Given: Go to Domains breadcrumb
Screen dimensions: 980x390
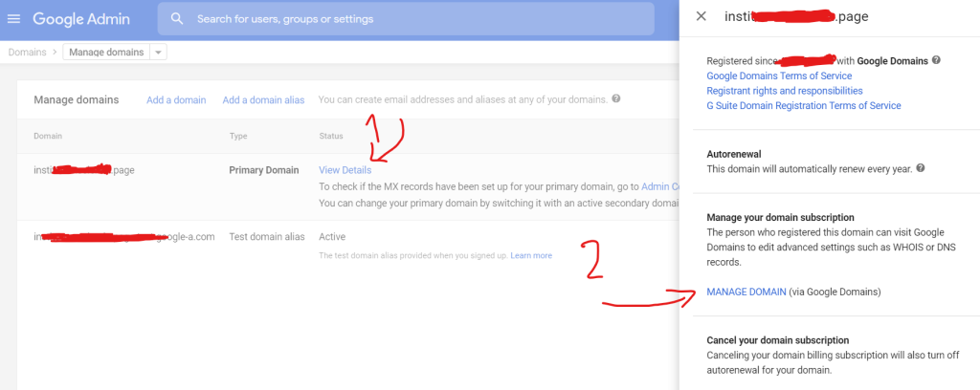Looking at the screenshot, I should pyautogui.click(x=28, y=53).
